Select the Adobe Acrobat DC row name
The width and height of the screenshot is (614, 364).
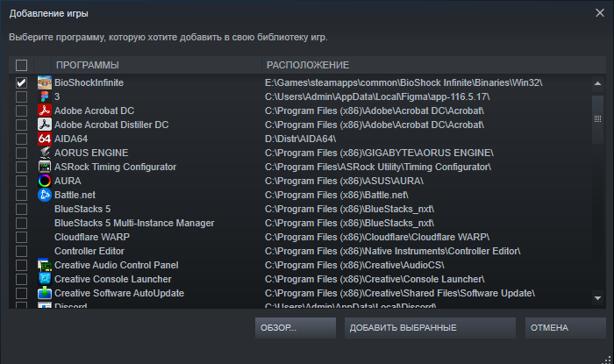95,111
